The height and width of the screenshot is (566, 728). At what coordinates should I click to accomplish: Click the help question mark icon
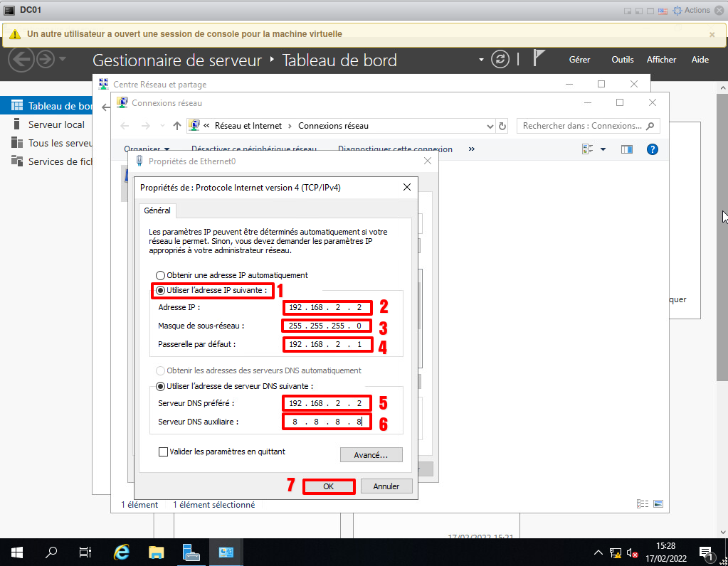[652, 149]
